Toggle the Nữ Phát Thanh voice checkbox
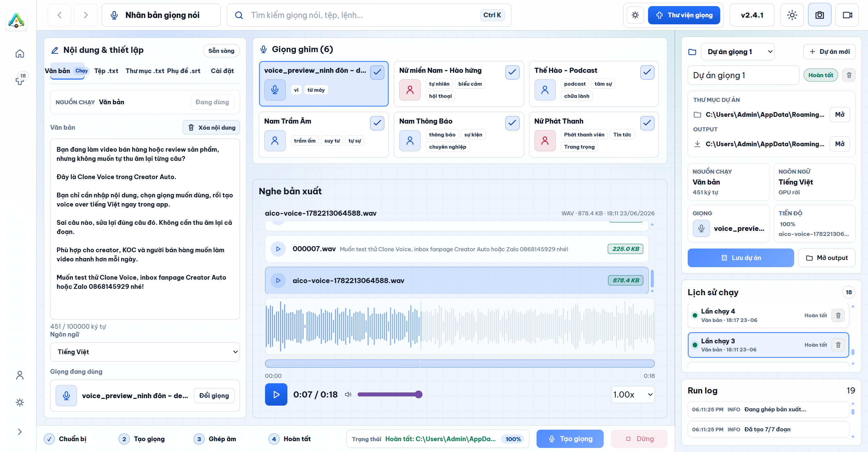Viewport: 868px width, 452px height. coord(647,123)
